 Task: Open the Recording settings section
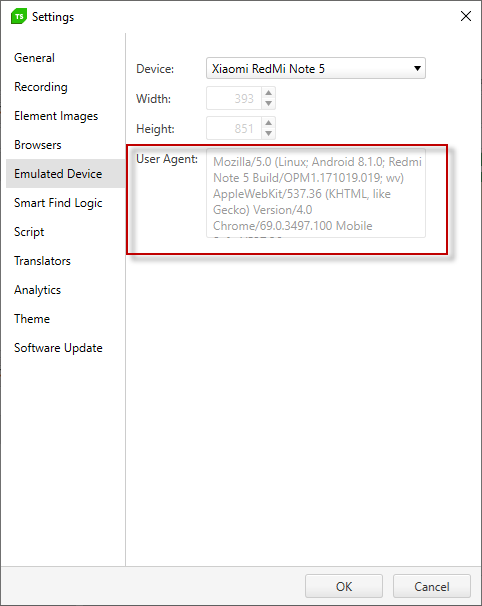pos(65,87)
